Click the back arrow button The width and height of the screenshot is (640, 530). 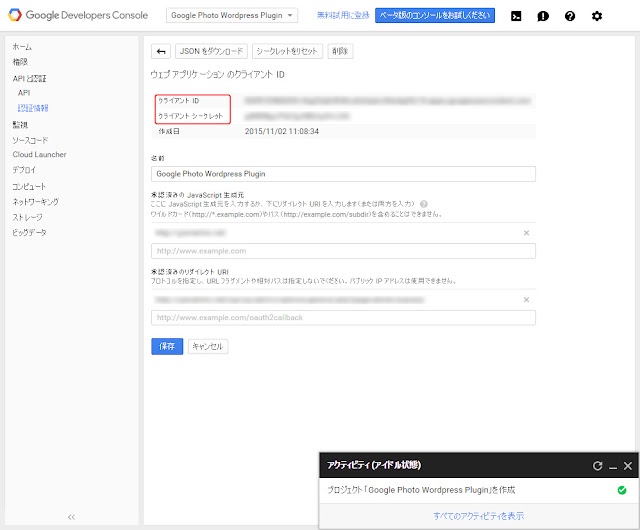[161, 51]
